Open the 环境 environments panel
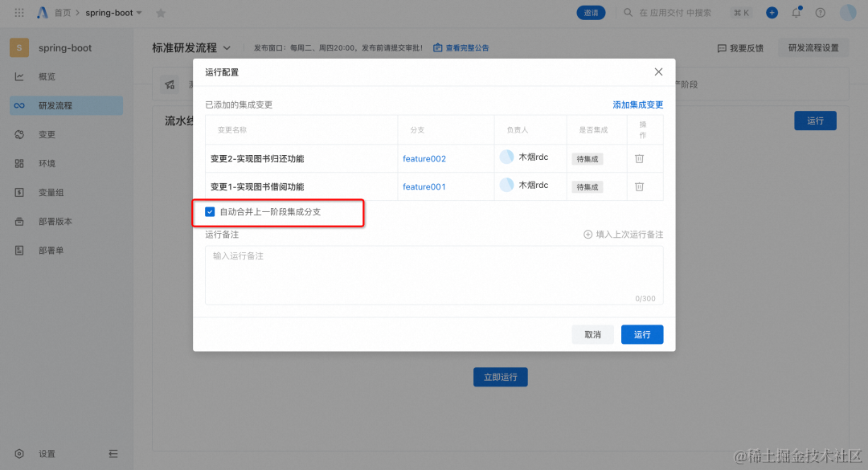 [48, 163]
